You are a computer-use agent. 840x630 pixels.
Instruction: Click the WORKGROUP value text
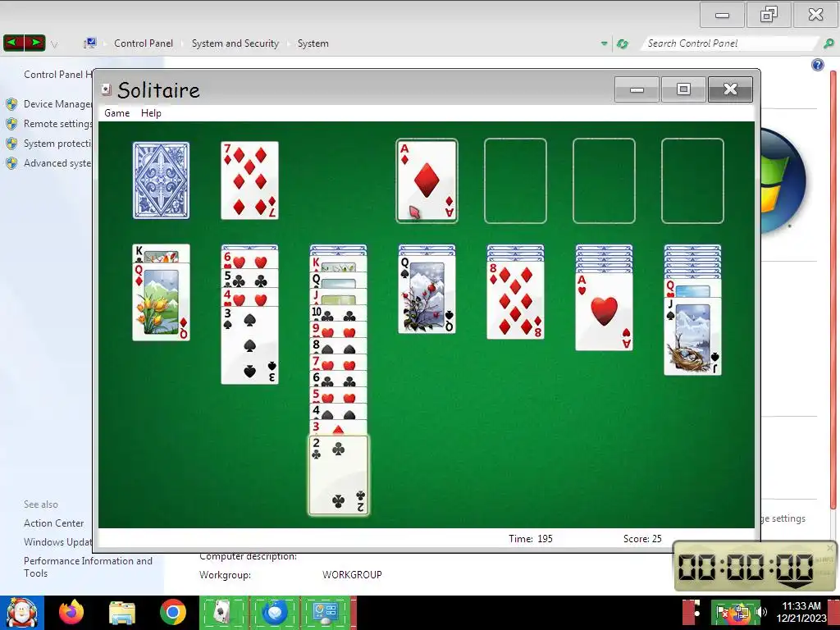coord(352,575)
